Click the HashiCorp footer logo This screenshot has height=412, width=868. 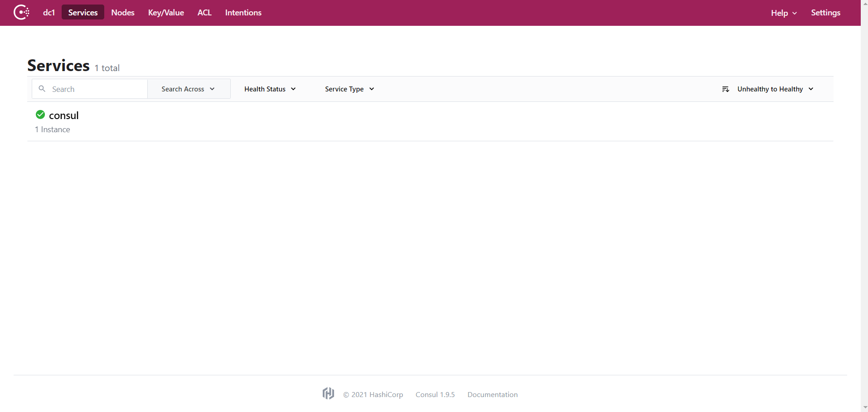(x=328, y=393)
